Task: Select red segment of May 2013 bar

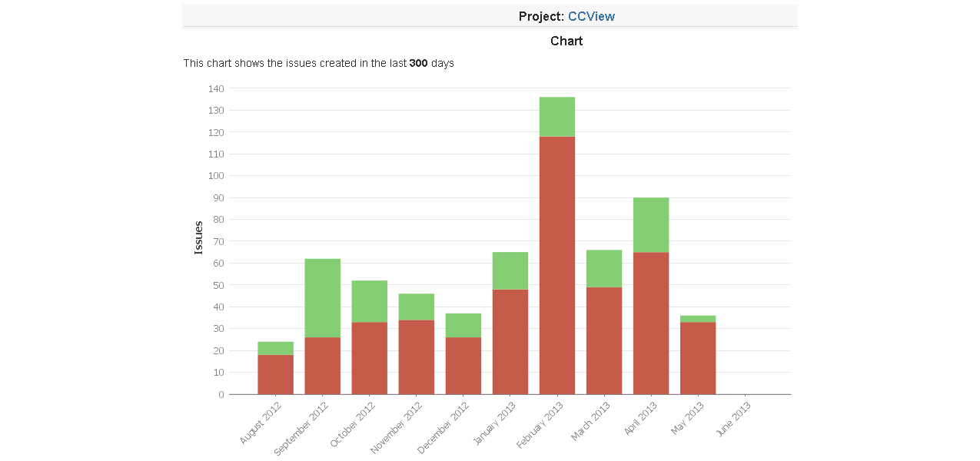Action: 697,358
